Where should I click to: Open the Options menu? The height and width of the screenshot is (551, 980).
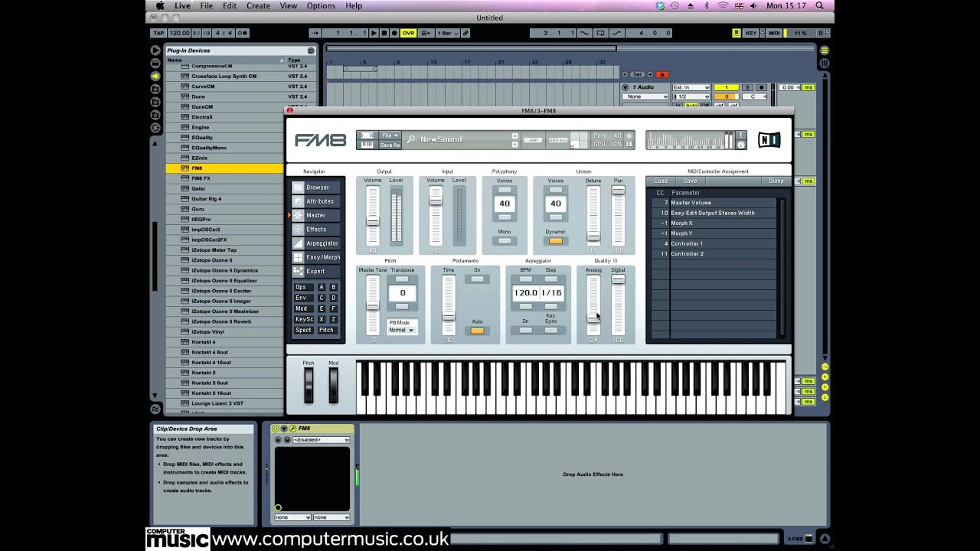(321, 5)
